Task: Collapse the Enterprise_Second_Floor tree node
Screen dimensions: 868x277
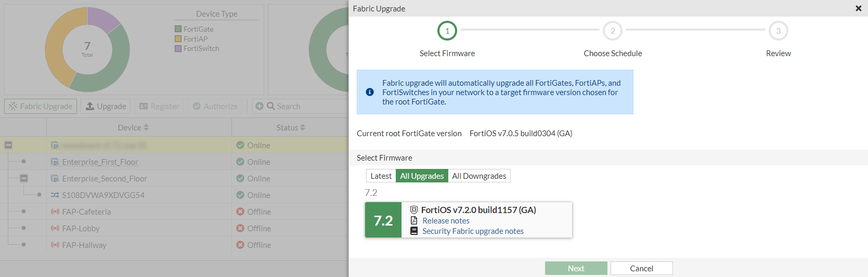Action: click(x=24, y=178)
